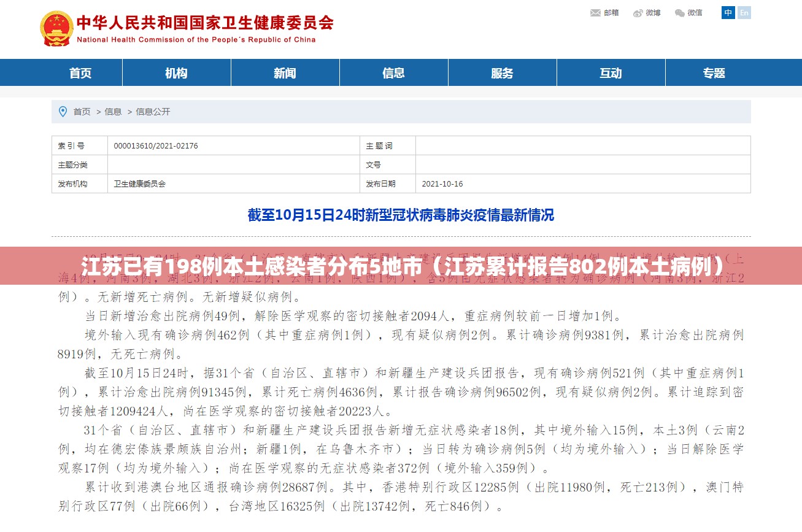Click the 微信 text link

point(695,13)
